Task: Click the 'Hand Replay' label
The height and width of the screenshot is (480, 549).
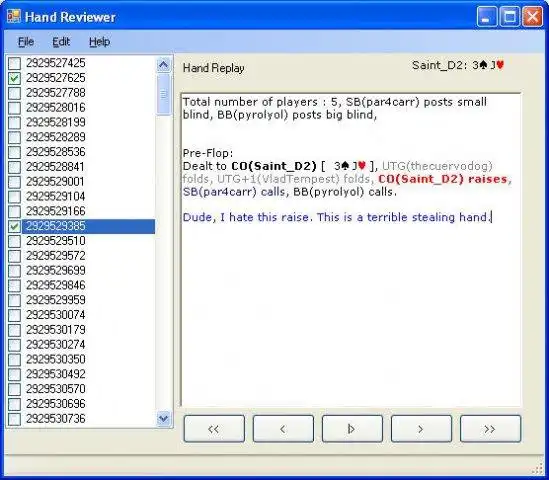Action: tap(214, 68)
